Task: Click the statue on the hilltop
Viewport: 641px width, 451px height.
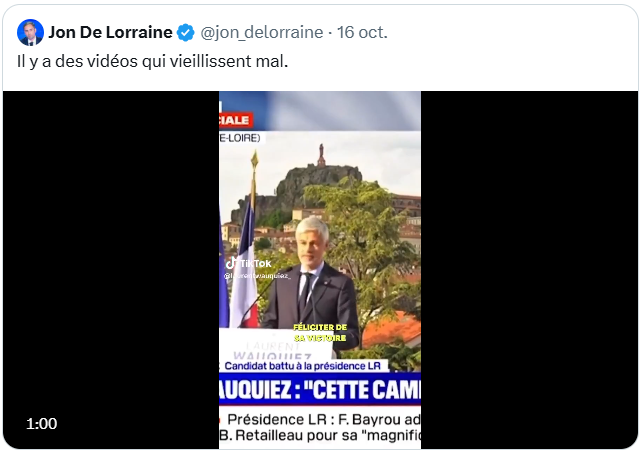Action: [x=321, y=155]
